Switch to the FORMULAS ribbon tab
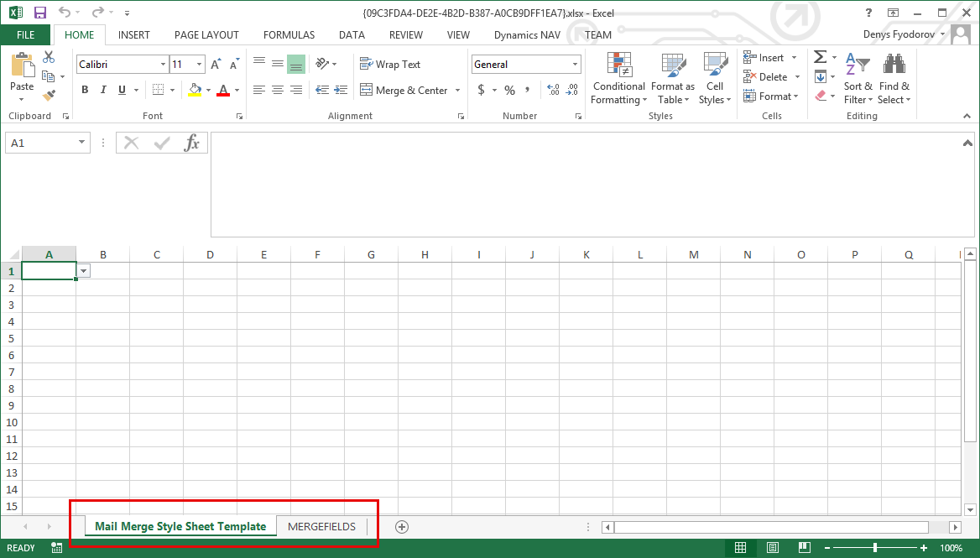This screenshot has height=558, width=980. point(289,35)
